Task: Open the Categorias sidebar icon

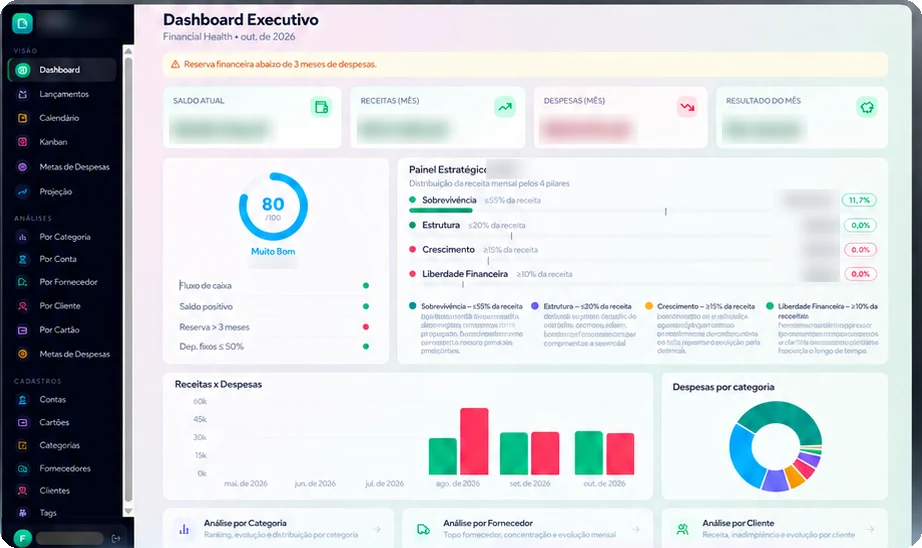Action: 22,445
